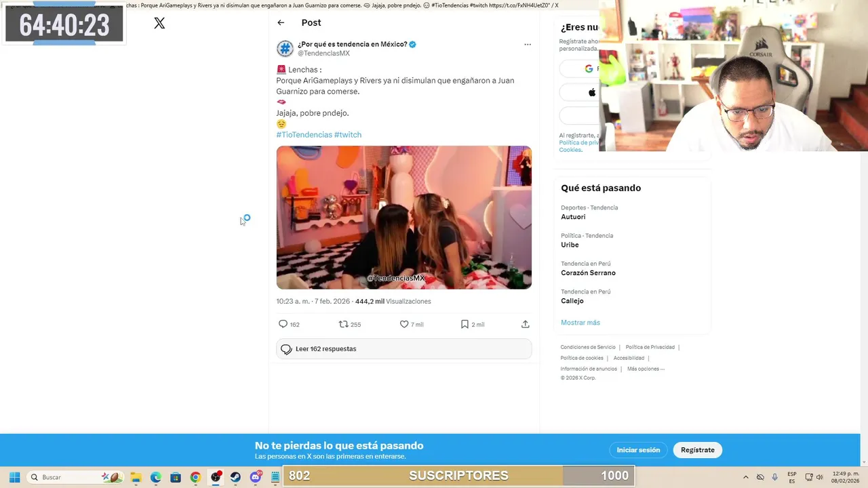Click the #twitch hashtag
The width and height of the screenshot is (868, 488).
(x=348, y=134)
